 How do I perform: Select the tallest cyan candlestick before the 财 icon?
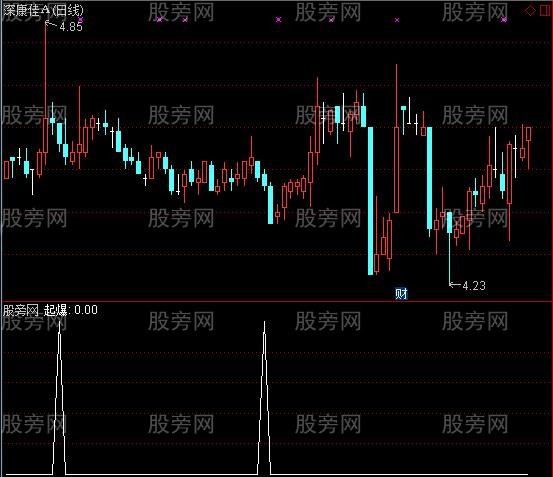370,201
